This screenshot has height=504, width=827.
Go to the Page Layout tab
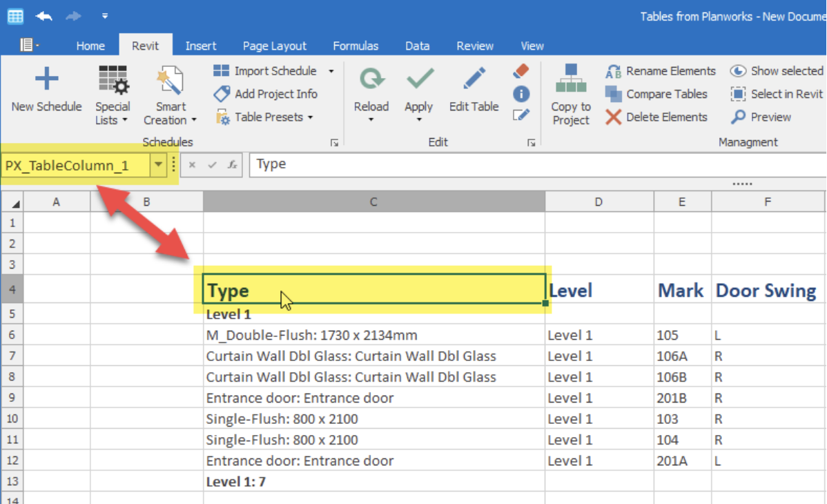[x=274, y=46]
